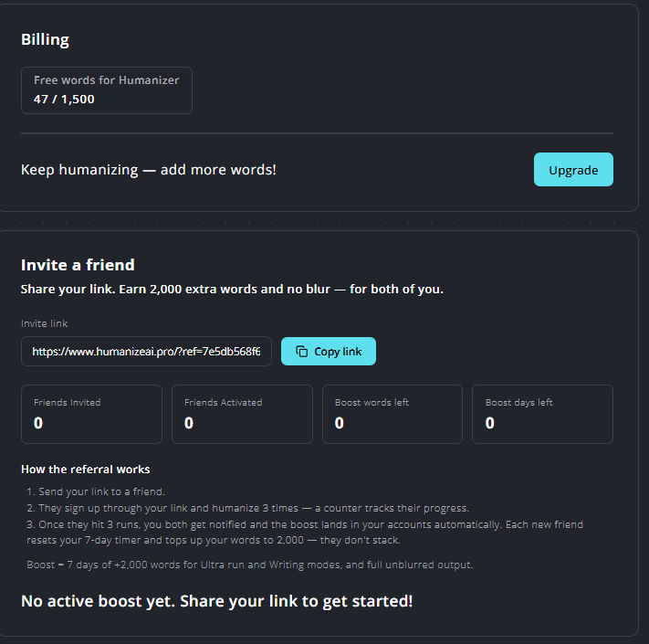649x644 pixels.
Task: Click the step about humanizing 3 times
Action: pyautogui.click(x=247, y=508)
